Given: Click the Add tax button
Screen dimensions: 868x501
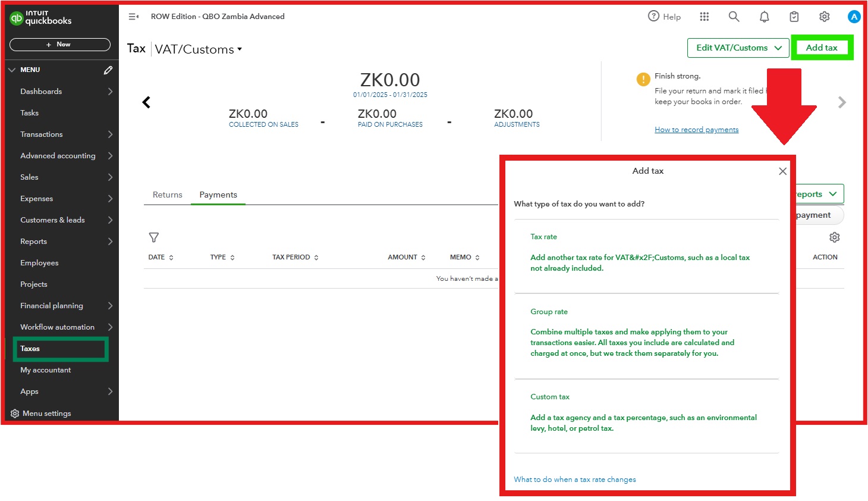Looking at the screenshot, I should pyautogui.click(x=822, y=48).
